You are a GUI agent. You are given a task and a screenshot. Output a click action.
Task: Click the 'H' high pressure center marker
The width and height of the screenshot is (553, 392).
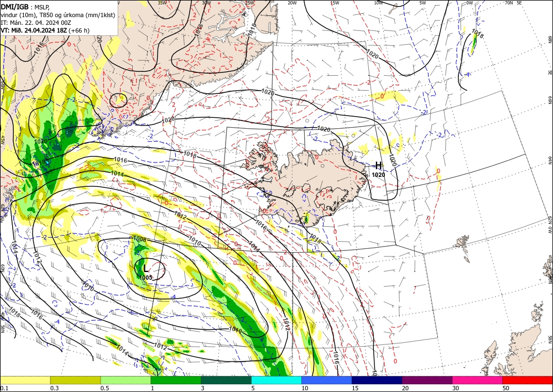pyautogui.click(x=378, y=165)
